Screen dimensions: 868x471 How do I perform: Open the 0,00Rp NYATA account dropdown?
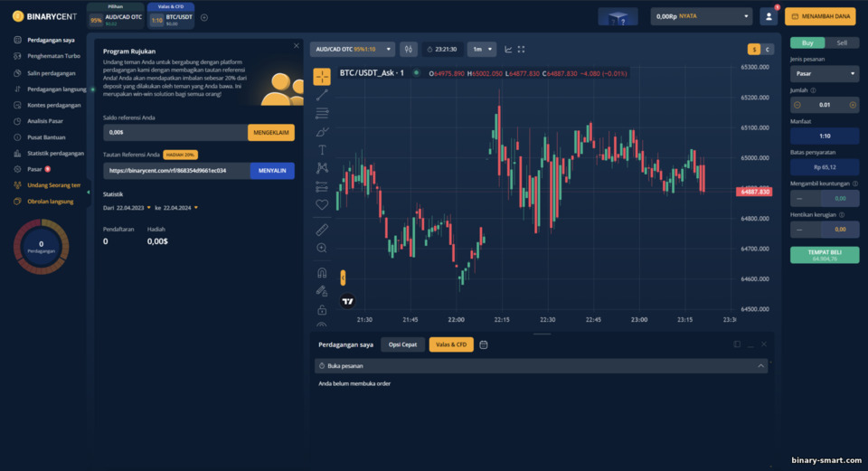point(702,16)
